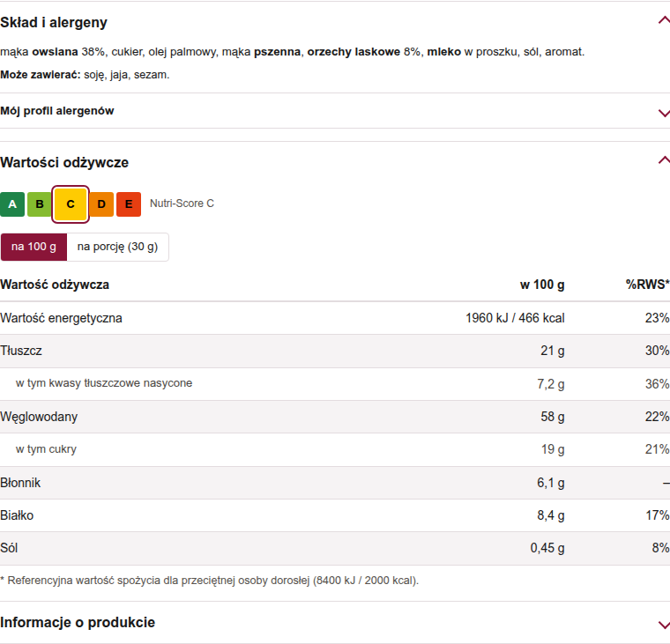
Task: Click 'Błonnik' row label
Action: tap(20, 483)
